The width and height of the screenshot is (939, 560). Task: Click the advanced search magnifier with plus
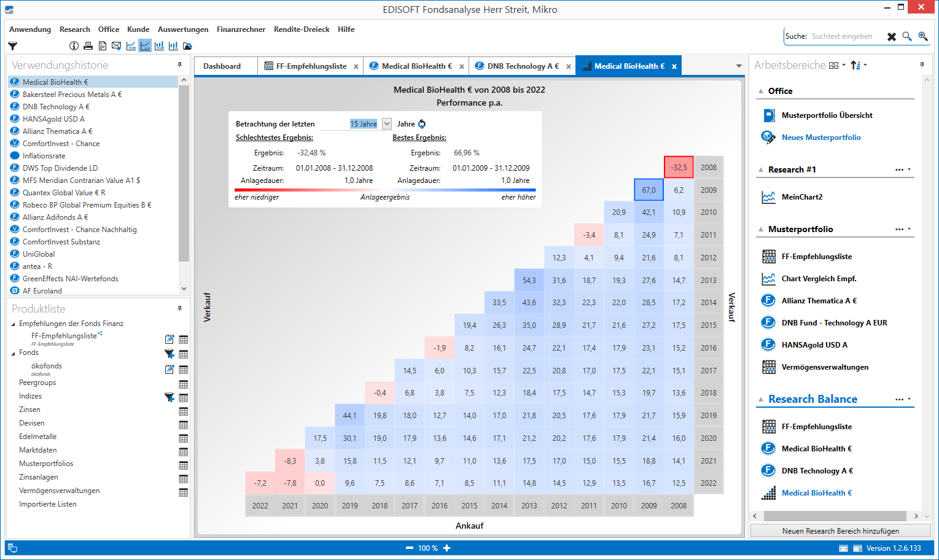(922, 37)
